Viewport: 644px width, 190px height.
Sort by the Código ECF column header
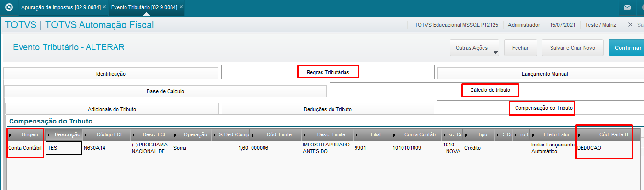click(106, 135)
